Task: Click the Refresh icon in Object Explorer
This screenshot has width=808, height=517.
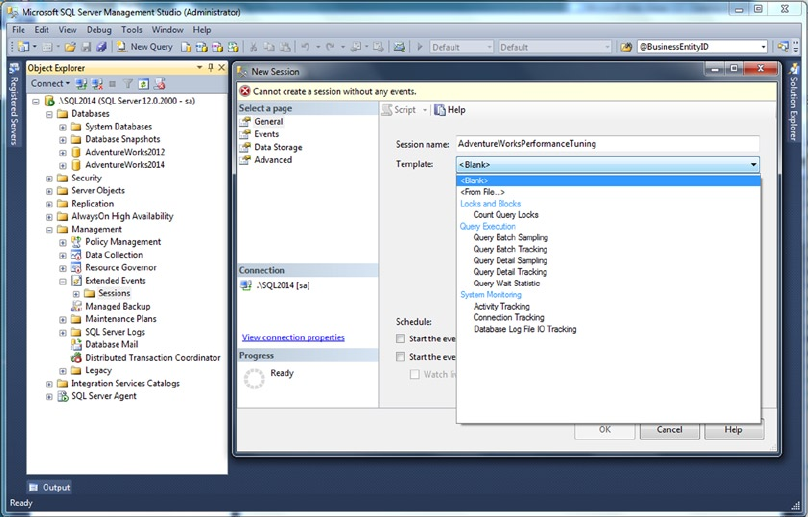Action: pos(143,84)
